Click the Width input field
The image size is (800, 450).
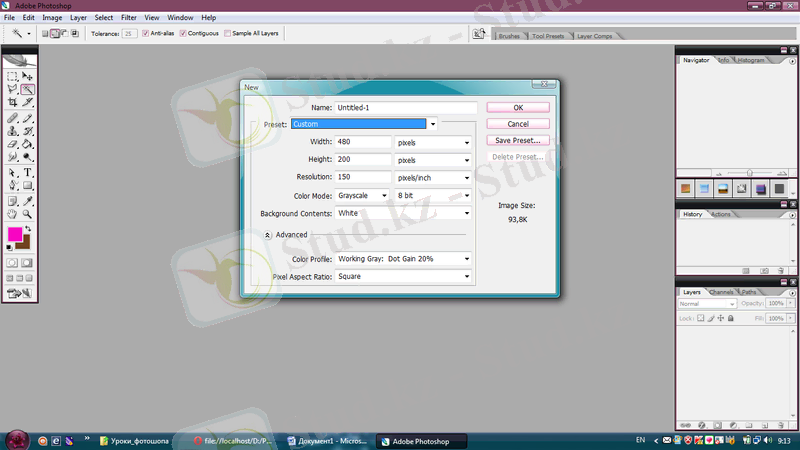point(363,142)
